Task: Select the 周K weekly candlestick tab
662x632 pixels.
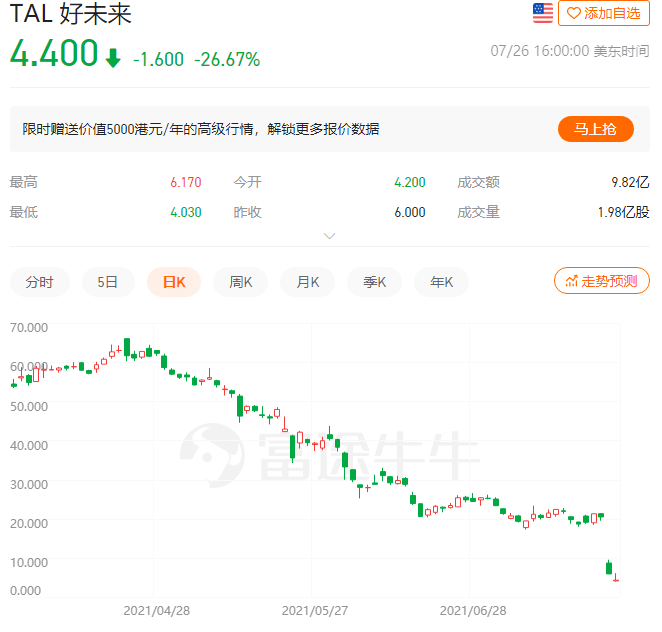Action: tap(241, 282)
